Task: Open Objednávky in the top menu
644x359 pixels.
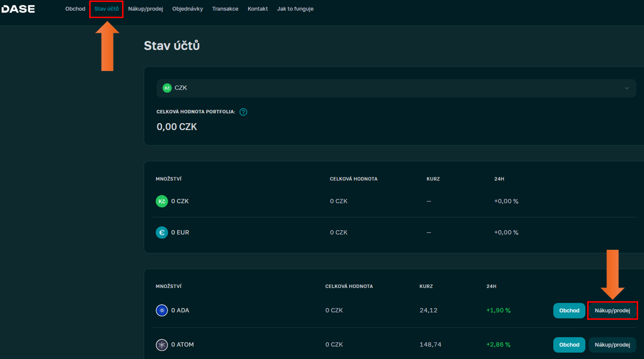Action: tap(187, 9)
